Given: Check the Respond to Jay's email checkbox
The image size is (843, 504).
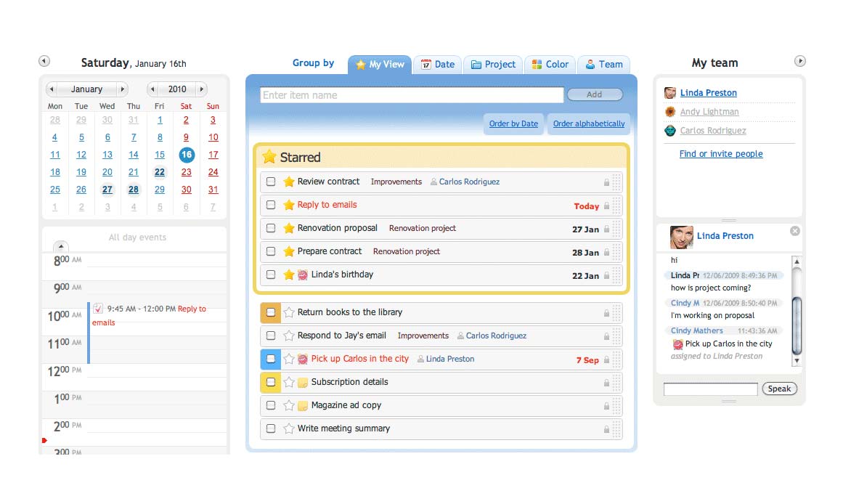Looking at the screenshot, I should click(x=271, y=336).
